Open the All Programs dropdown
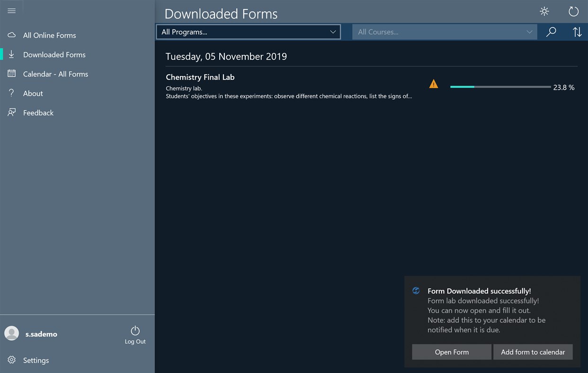This screenshot has width=588, height=373. pyautogui.click(x=248, y=32)
